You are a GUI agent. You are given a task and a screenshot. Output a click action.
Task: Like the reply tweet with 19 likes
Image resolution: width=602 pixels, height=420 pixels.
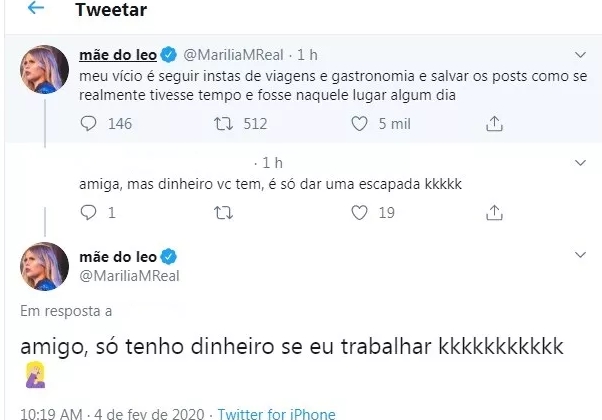click(359, 212)
